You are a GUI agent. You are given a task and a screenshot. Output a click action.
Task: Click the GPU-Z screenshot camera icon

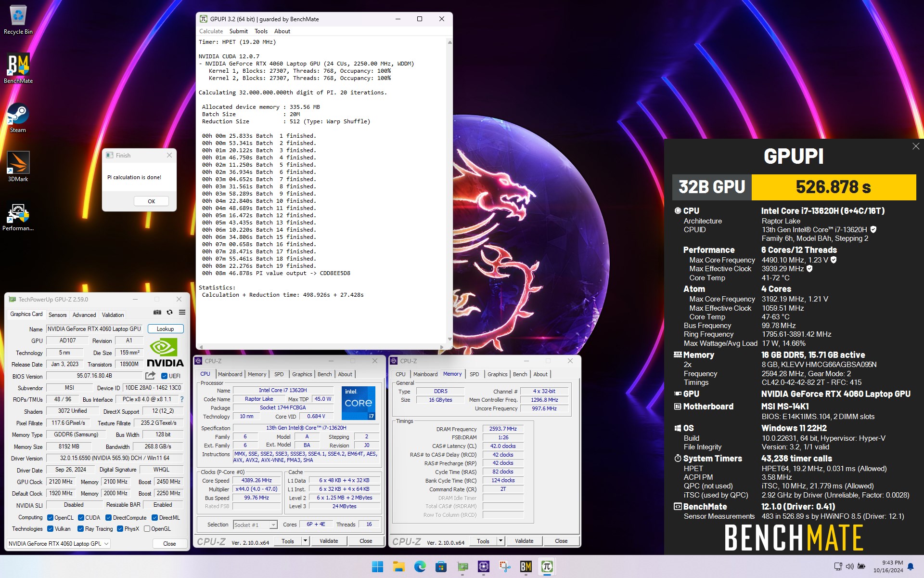click(x=157, y=312)
